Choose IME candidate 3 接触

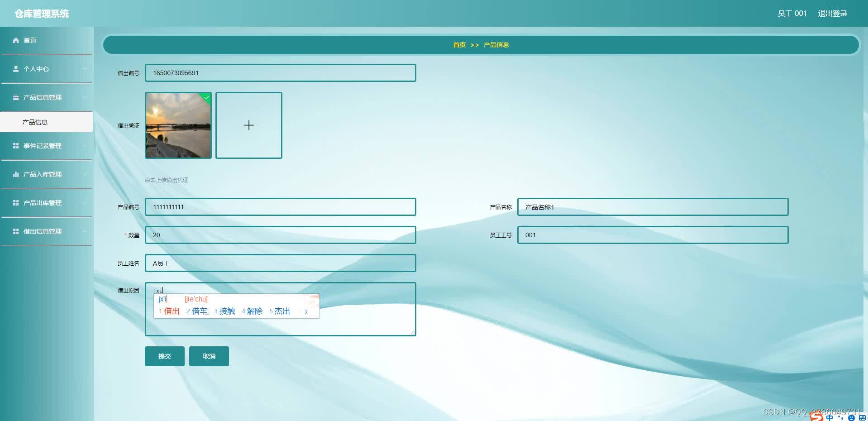click(x=224, y=311)
